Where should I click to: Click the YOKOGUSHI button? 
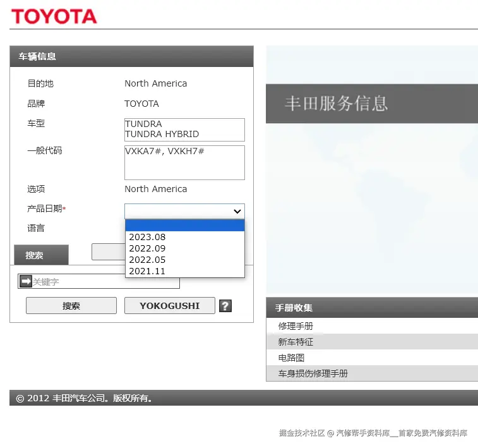169,306
